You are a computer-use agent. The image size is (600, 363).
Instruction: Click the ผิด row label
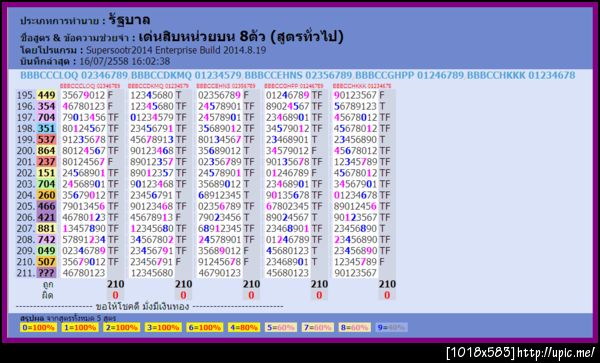47,295
